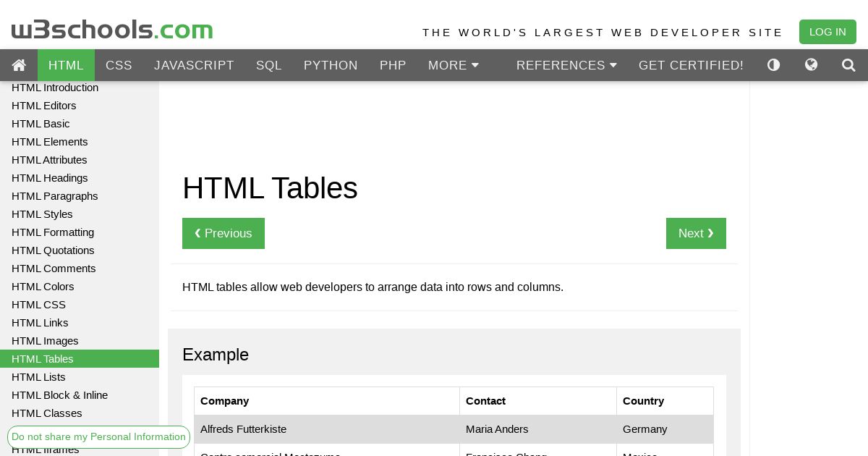The image size is (868, 456).
Task: Open HTML Comments in sidebar
Action: [x=80, y=269]
